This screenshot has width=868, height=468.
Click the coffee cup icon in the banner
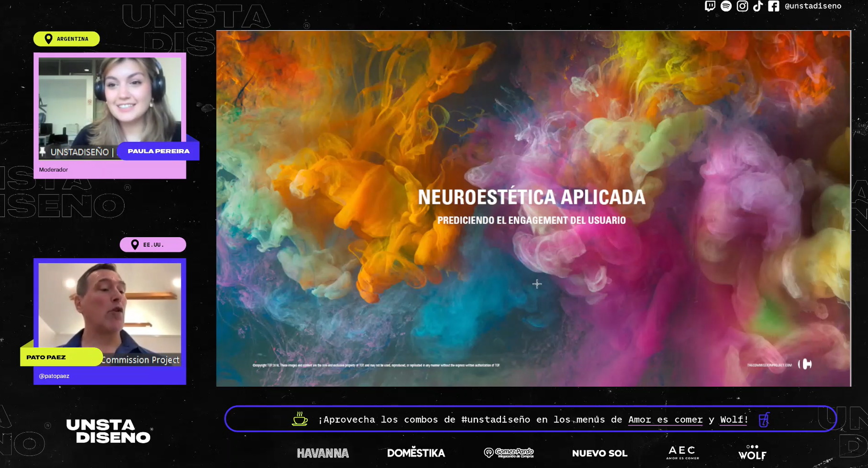[x=300, y=419]
